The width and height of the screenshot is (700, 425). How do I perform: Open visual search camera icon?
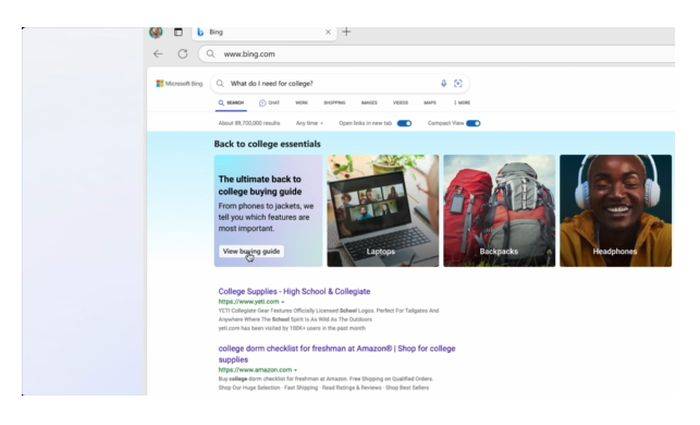pos(458,83)
